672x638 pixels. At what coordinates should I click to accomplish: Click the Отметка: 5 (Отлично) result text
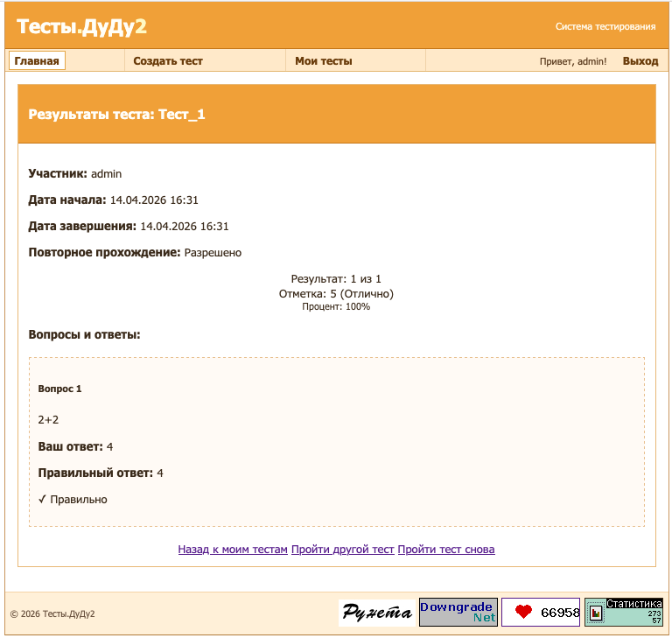[336, 293]
